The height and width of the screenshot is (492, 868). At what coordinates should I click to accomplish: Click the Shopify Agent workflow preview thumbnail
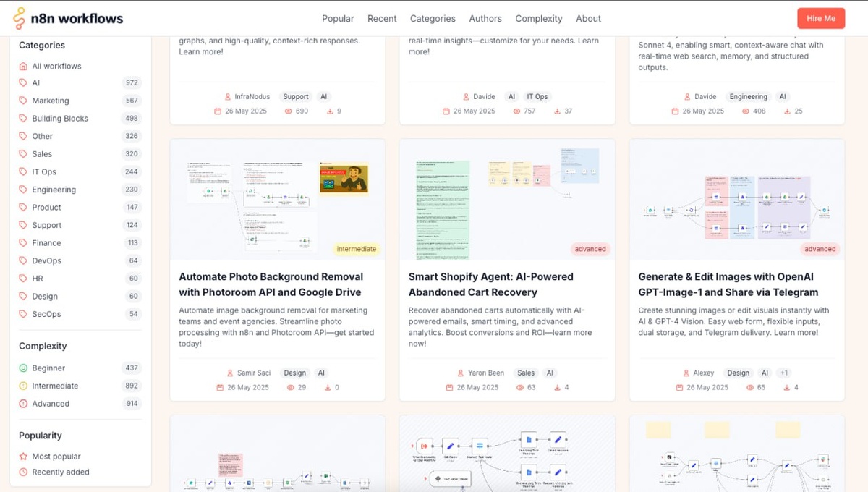tap(507, 200)
